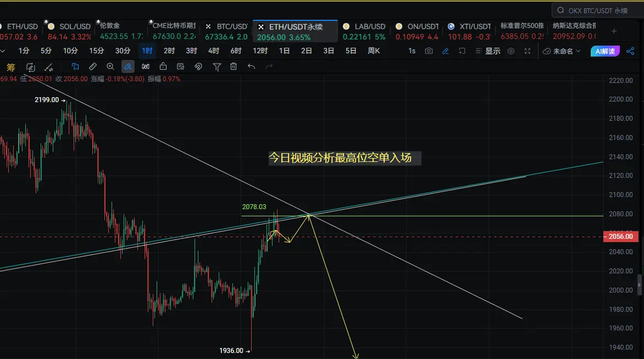The width and height of the screenshot is (644, 359).
Task: Toggle the lock drawings padlock icon
Action: (x=163, y=66)
